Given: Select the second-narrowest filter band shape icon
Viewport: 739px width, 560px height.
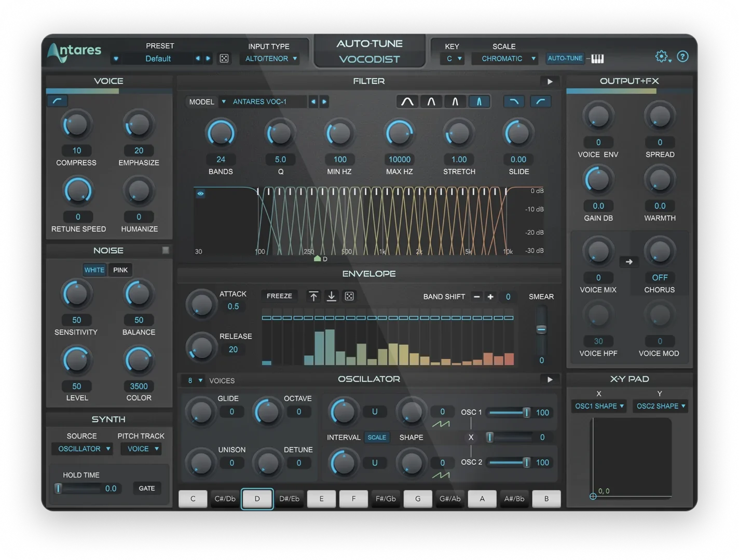Looking at the screenshot, I should coord(455,102).
